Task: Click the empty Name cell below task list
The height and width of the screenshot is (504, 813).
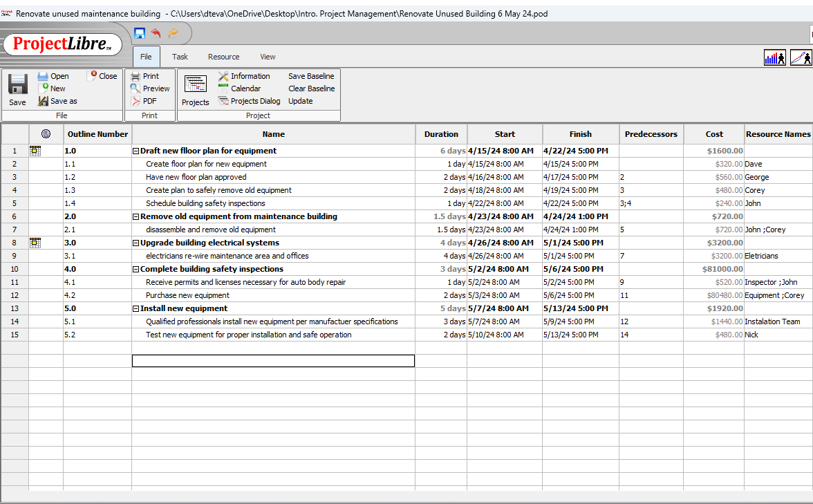Action: 273,361
